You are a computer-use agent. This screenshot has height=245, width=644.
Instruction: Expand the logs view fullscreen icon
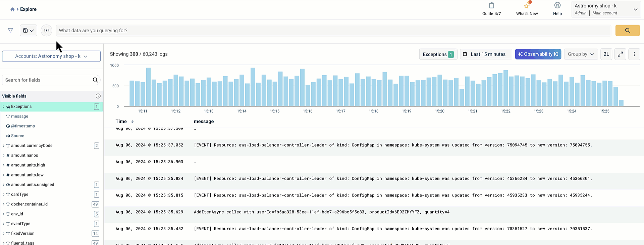click(621, 54)
